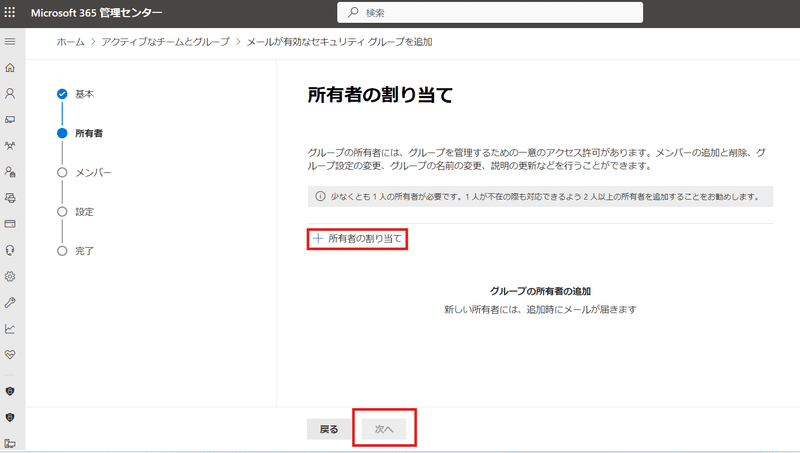Go to Home in the sidebar

[x=10, y=67]
